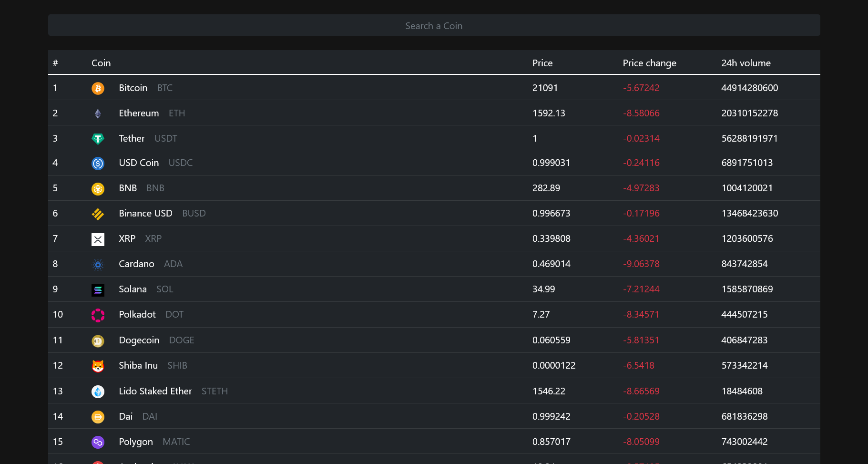
Task: Click the Ethereum logo icon
Action: coord(98,113)
